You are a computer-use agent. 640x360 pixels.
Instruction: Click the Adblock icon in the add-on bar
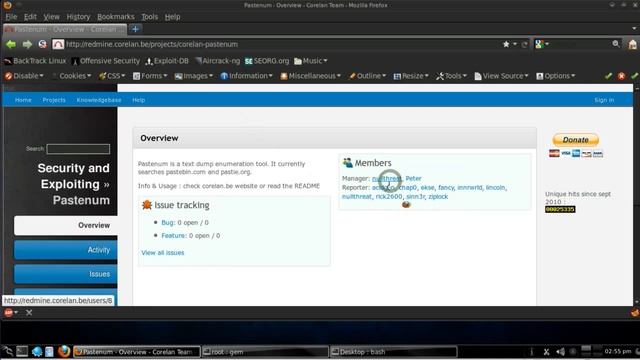[x=9, y=313]
